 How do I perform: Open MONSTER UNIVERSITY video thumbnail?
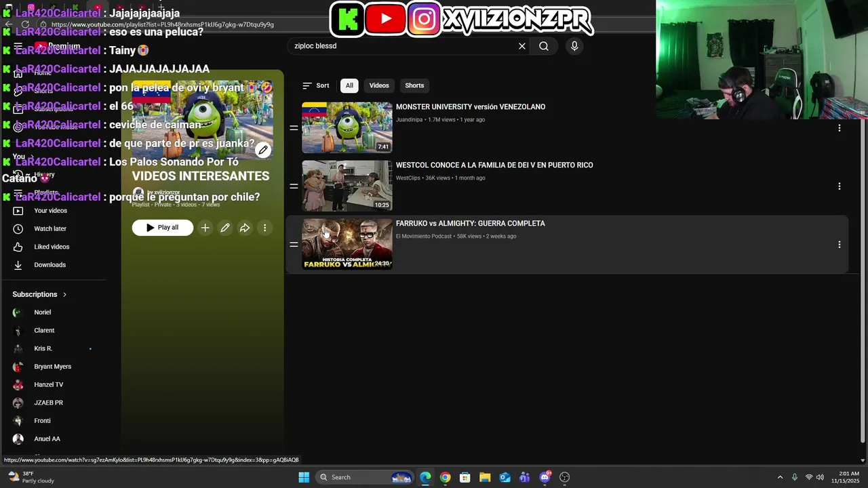coord(347,127)
